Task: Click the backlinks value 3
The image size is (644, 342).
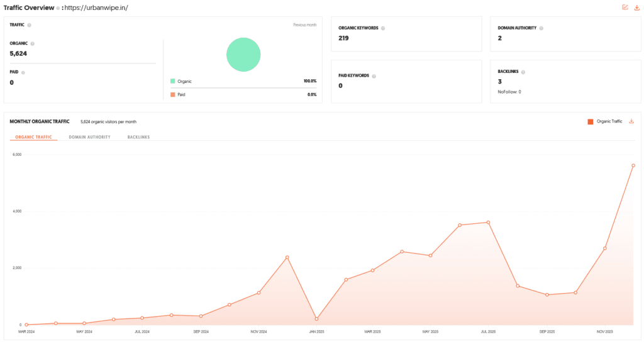Action: (500, 81)
